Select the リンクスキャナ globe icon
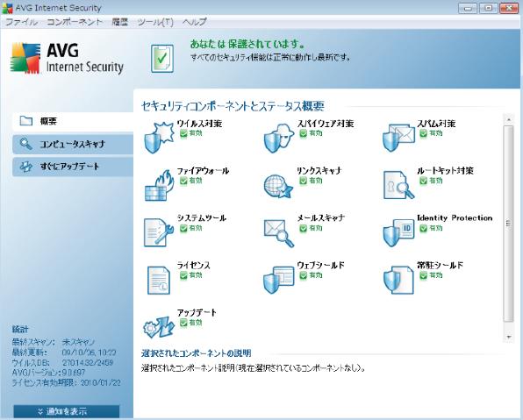The height and width of the screenshot is (420, 523). (x=279, y=186)
